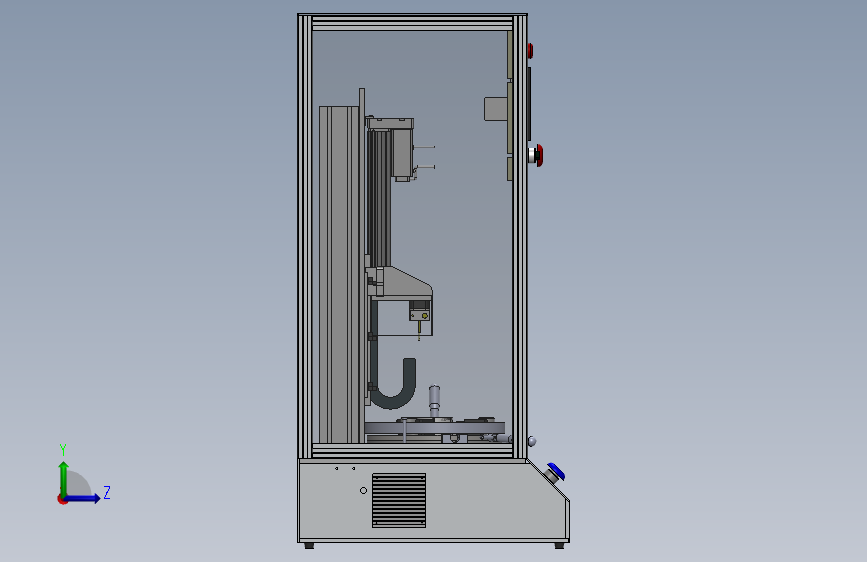
Task: Click the green Y axis arrow of the triad
Action: coord(64,477)
